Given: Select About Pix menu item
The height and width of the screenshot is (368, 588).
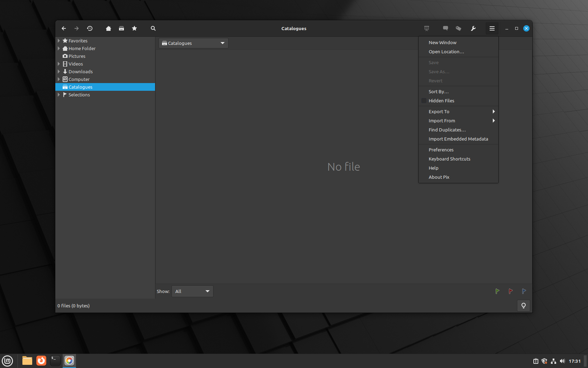Looking at the screenshot, I should 458,177.
